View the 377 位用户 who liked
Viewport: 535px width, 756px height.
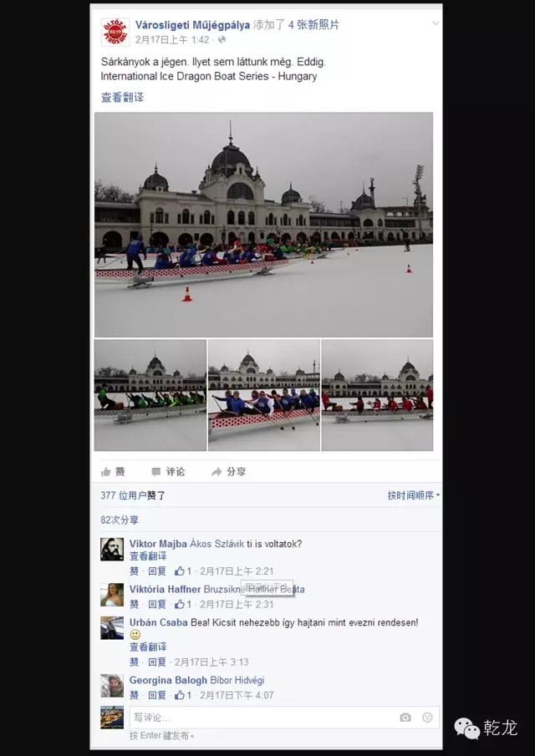(x=133, y=495)
